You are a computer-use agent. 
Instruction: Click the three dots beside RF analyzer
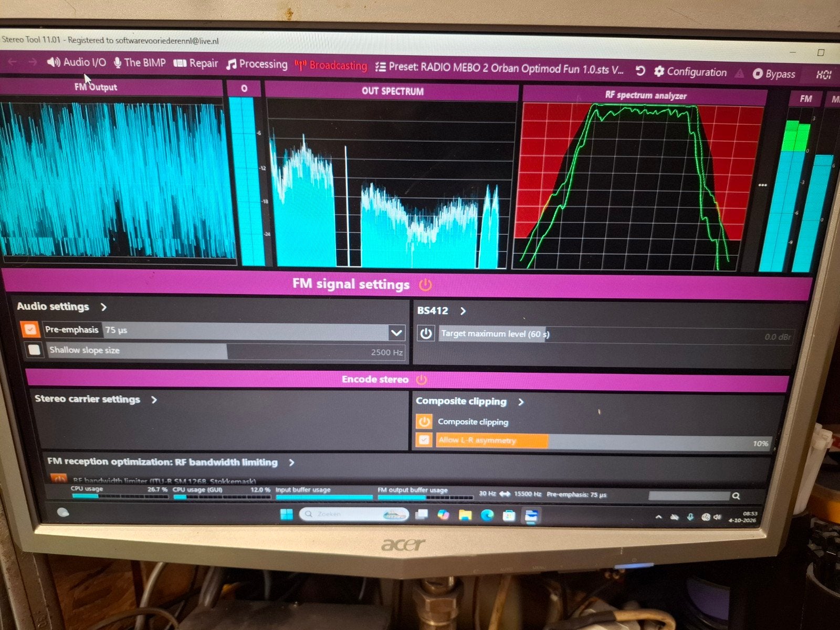(763, 185)
